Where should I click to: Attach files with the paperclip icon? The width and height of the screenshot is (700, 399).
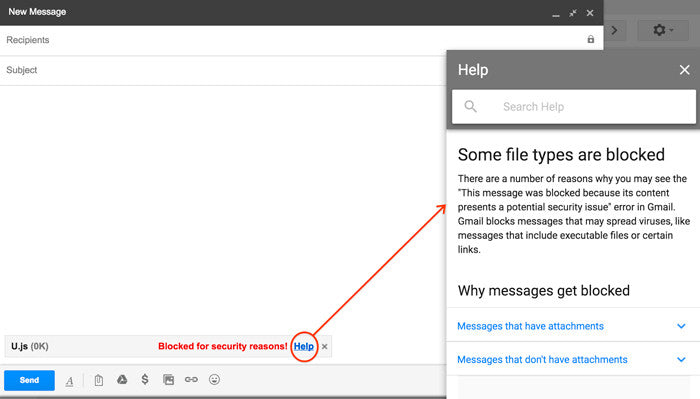coord(99,380)
